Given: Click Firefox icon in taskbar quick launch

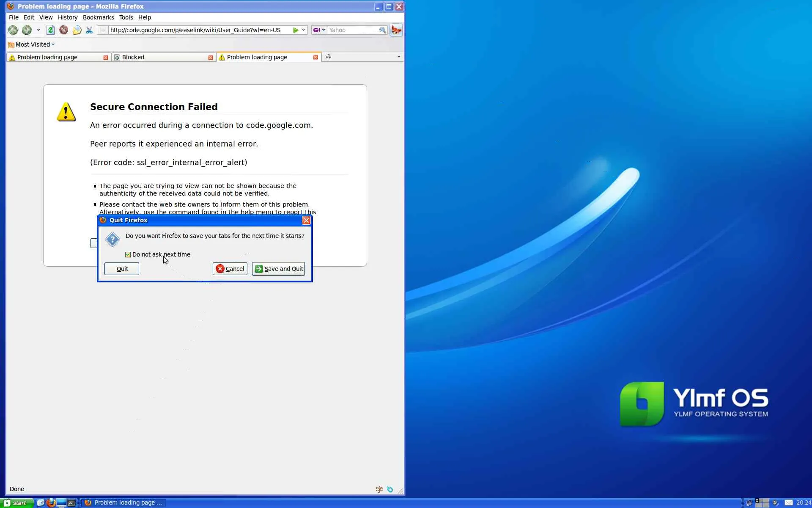Looking at the screenshot, I should 51,502.
